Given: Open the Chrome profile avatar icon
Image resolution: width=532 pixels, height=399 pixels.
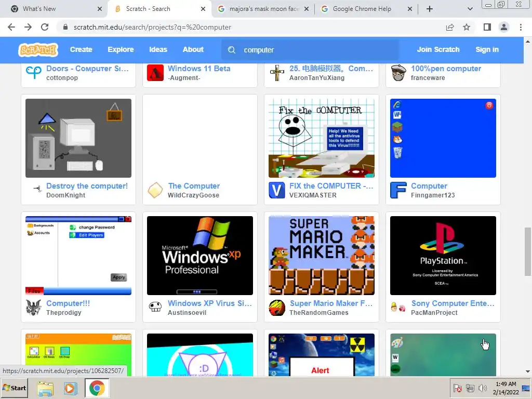Looking at the screenshot, I should coord(504,27).
